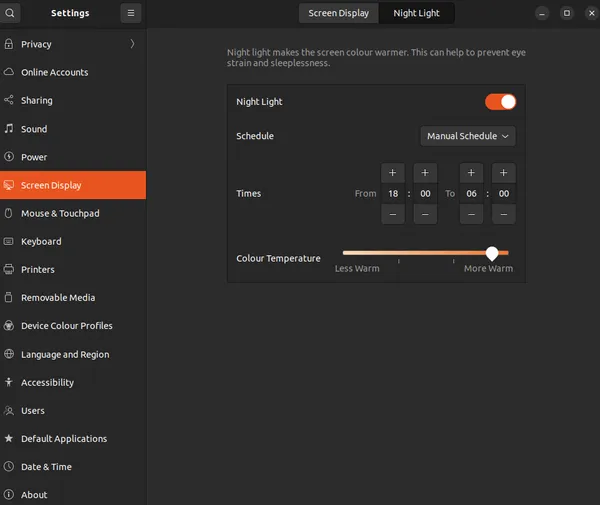Open Default Applications settings

tap(73, 438)
